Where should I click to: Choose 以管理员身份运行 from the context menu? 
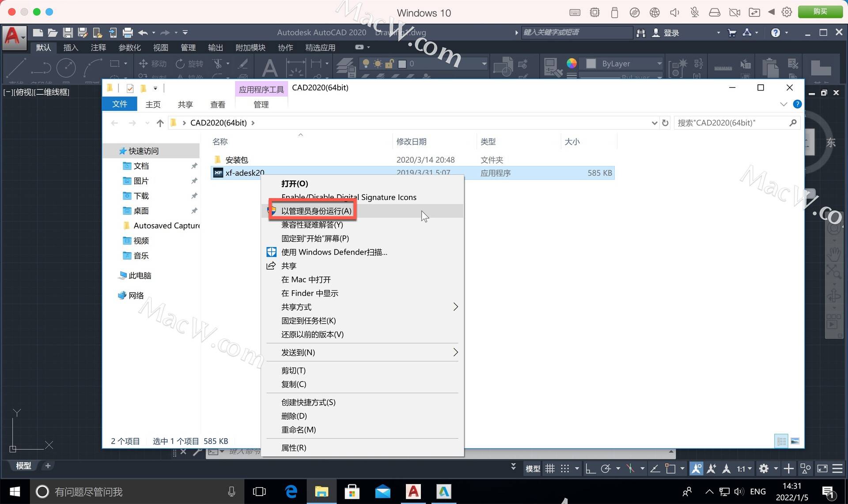[317, 211]
